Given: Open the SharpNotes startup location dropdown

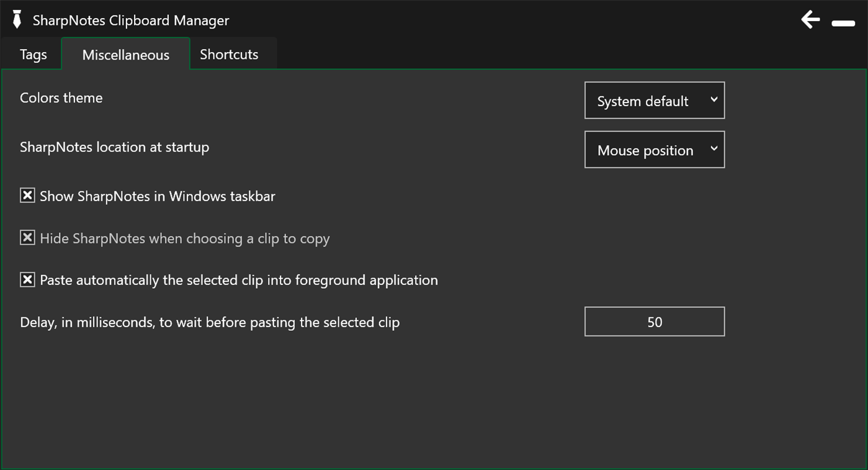Looking at the screenshot, I should (654, 150).
